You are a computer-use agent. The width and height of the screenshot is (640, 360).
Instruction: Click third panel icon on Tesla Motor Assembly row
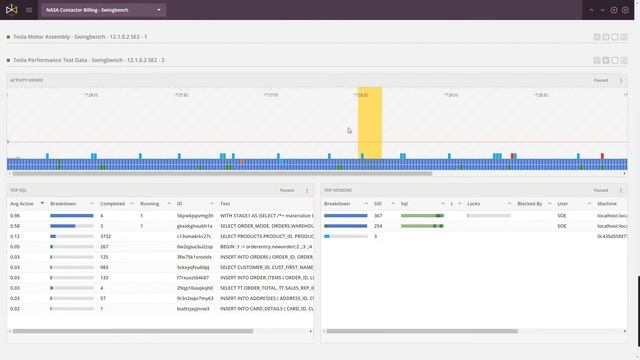pos(615,37)
